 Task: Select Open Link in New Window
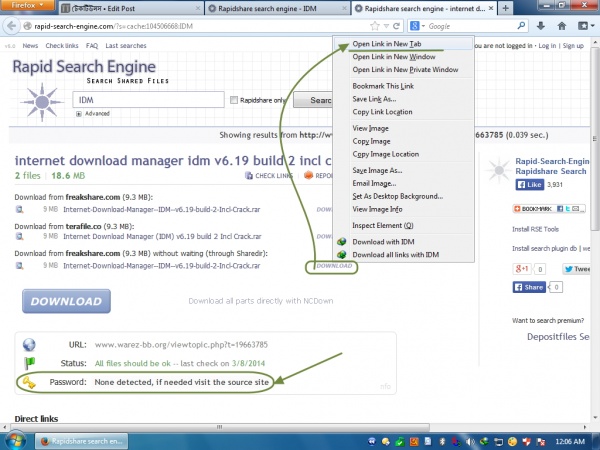(403, 57)
